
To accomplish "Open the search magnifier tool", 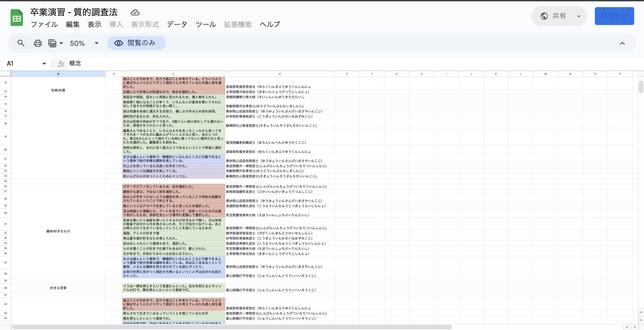I will pyautogui.click(x=21, y=43).
